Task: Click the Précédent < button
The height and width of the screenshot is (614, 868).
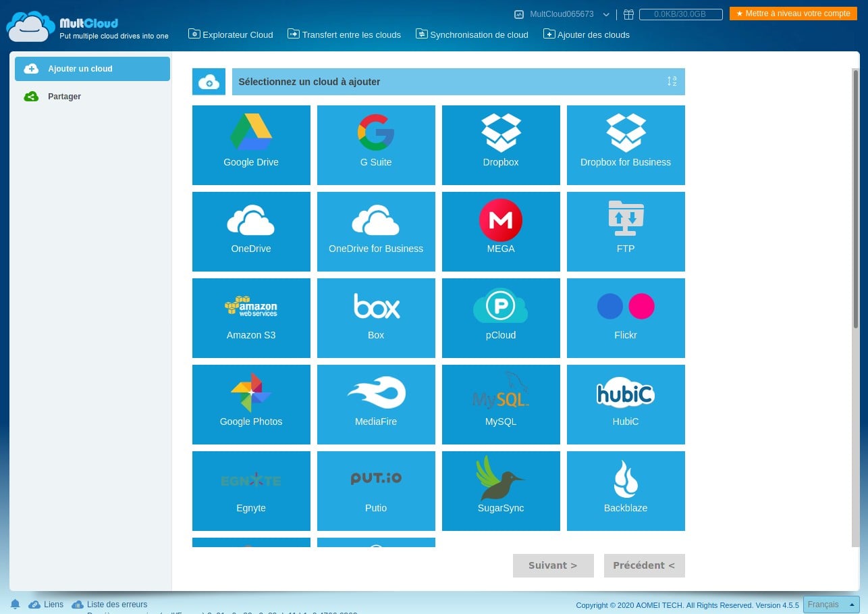Action: point(645,565)
